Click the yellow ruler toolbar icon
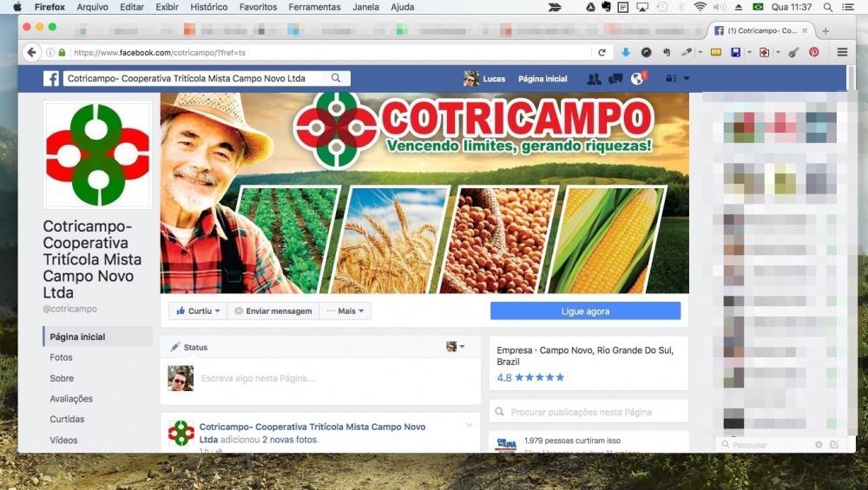The height and width of the screenshot is (490, 868). (x=716, y=52)
